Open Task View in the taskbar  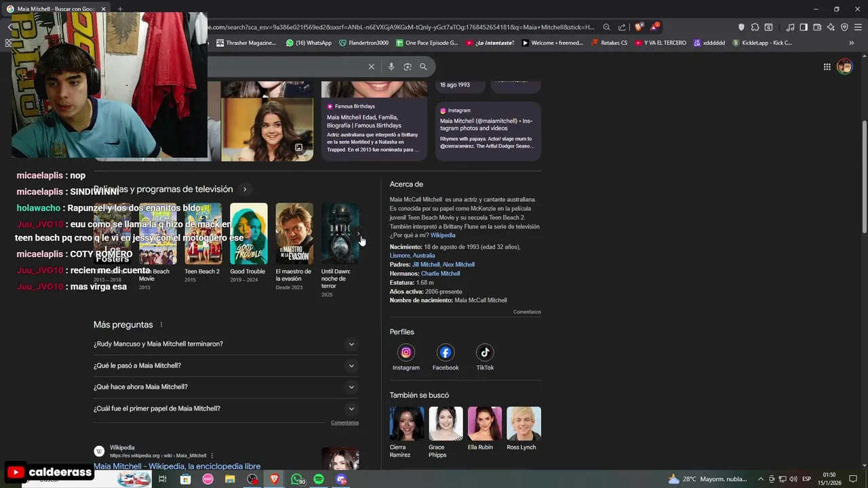point(163,479)
